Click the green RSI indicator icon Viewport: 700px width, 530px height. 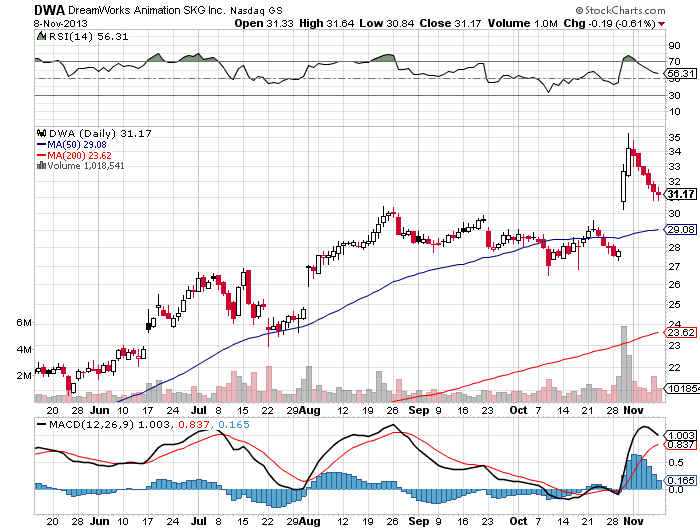(41, 36)
